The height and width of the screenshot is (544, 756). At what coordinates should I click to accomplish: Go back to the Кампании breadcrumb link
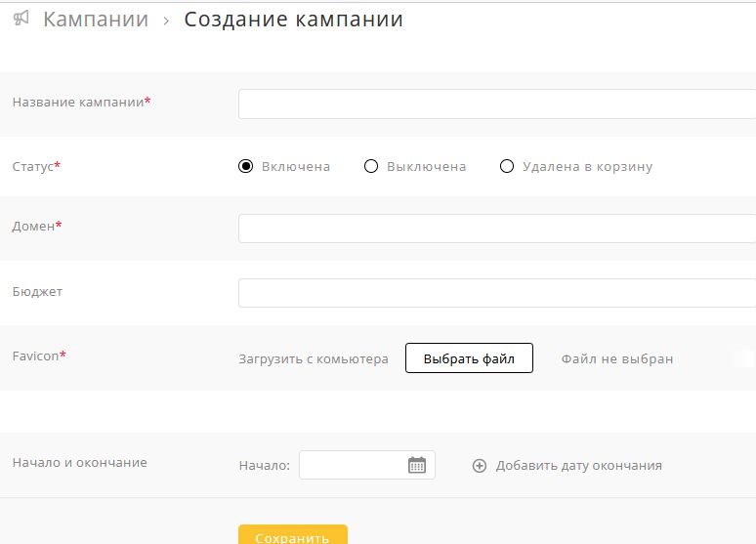pos(96,20)
